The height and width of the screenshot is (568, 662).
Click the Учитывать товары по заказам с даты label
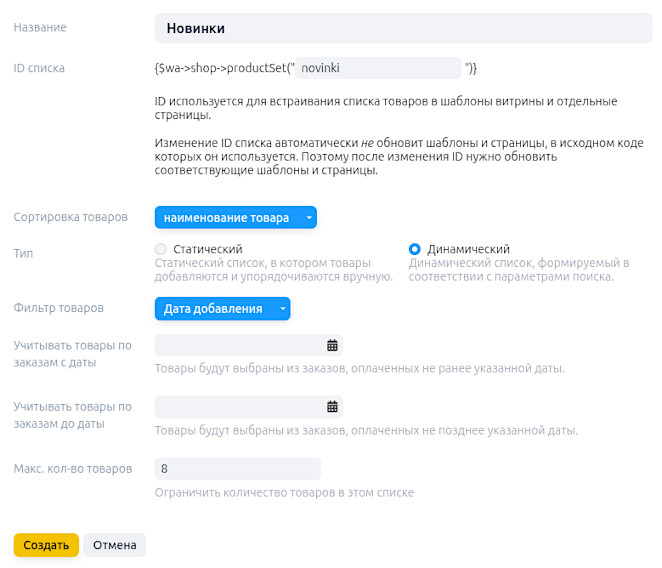point(73,354)
